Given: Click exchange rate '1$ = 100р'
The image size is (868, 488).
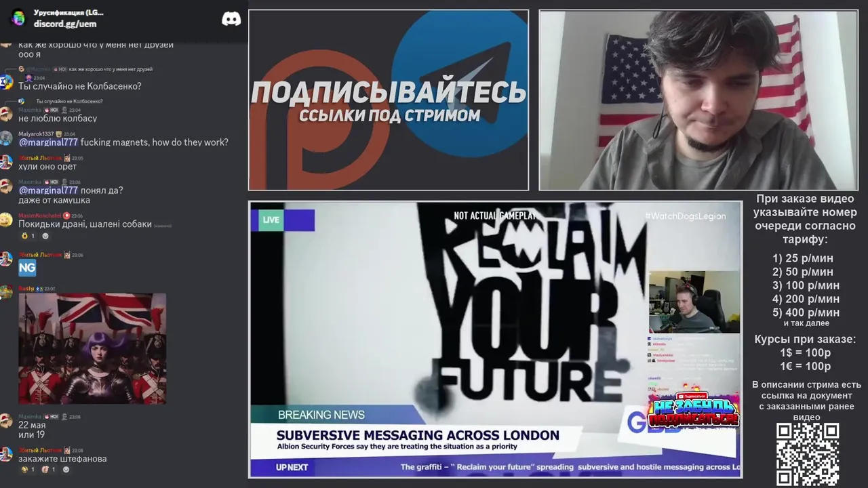Looking at the screenshot, I should [x=805, y=352].
